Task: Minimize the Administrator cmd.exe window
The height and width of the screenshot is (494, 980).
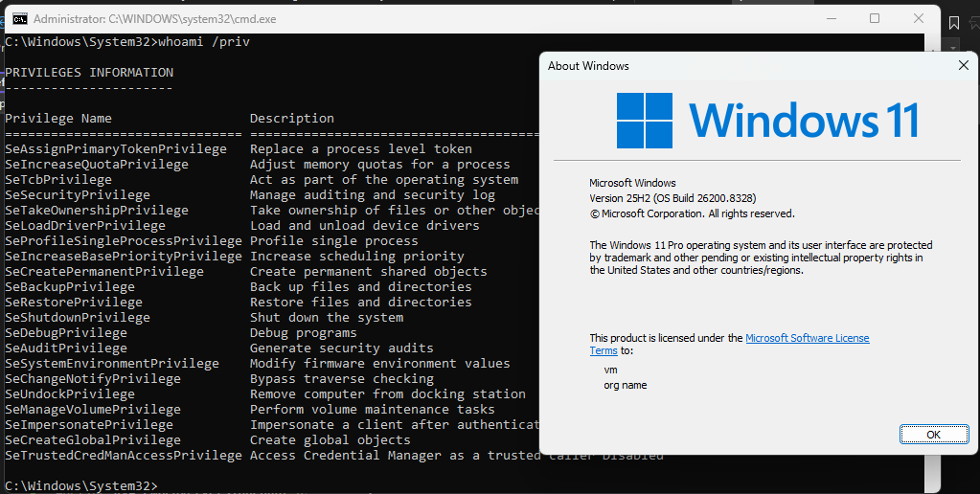Action: click(x=831, y=19)
